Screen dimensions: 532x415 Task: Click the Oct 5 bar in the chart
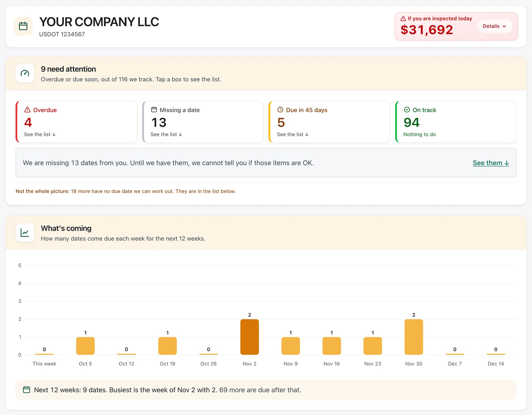pos(85,346)
